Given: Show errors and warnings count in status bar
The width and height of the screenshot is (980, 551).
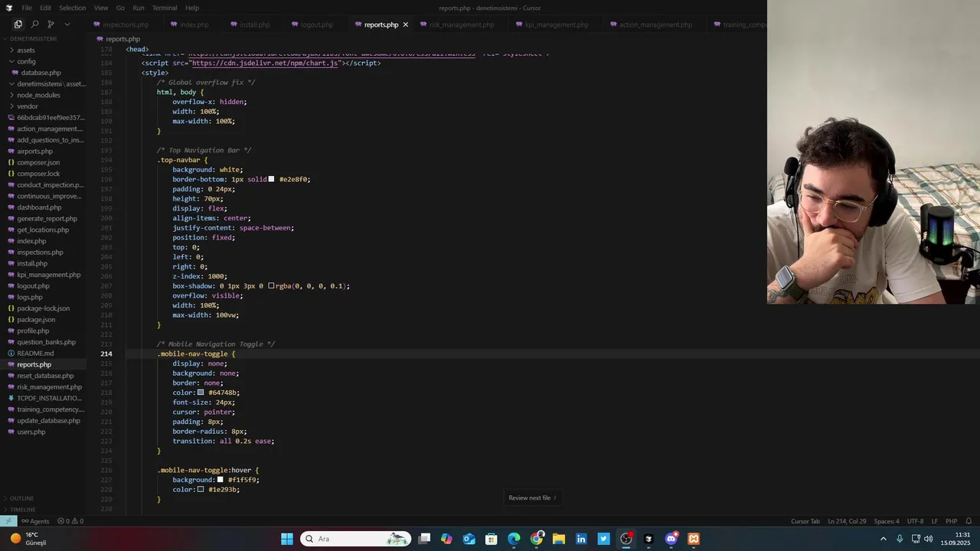Looking at the screenshot, I should pos(70,521).
